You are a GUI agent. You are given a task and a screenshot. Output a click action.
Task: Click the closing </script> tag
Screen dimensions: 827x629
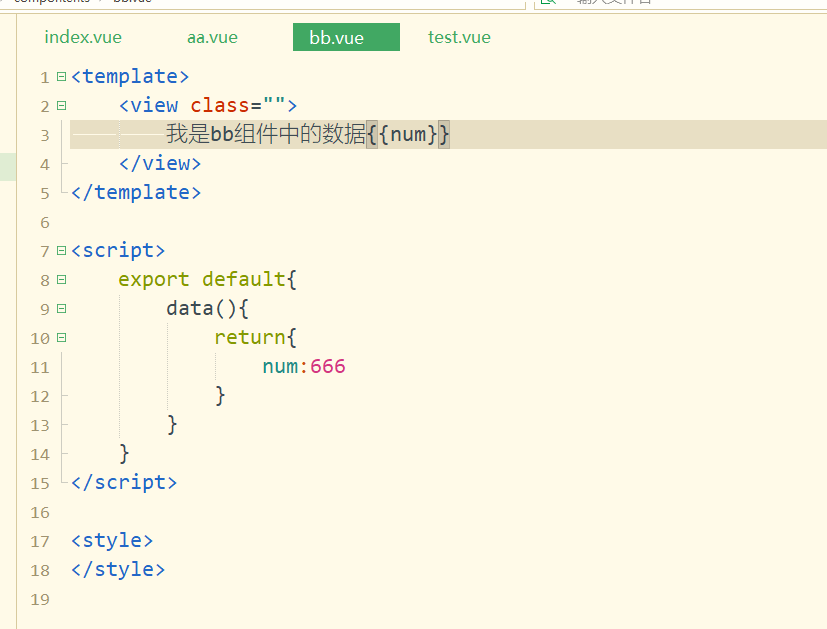tap(124, 482)
